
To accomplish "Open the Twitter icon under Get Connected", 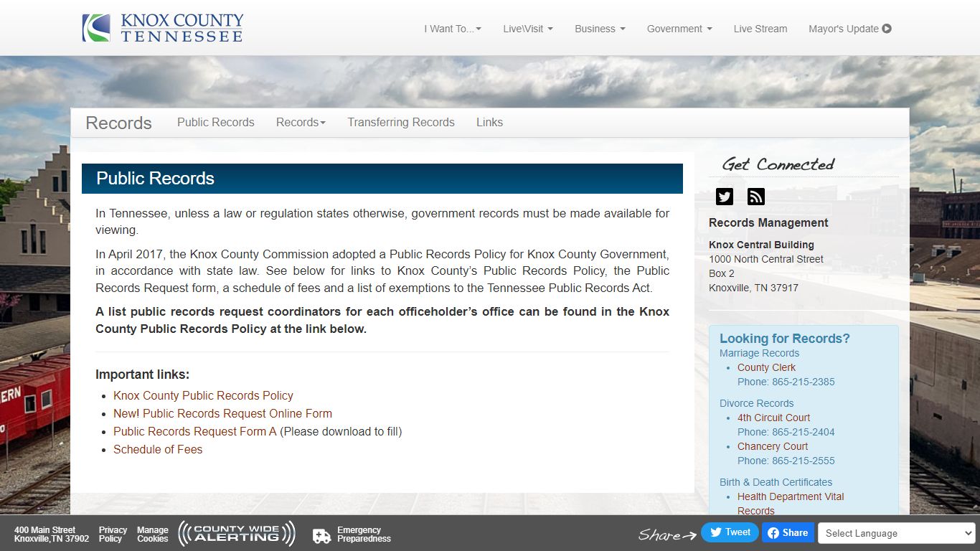I will coord(725,197).
